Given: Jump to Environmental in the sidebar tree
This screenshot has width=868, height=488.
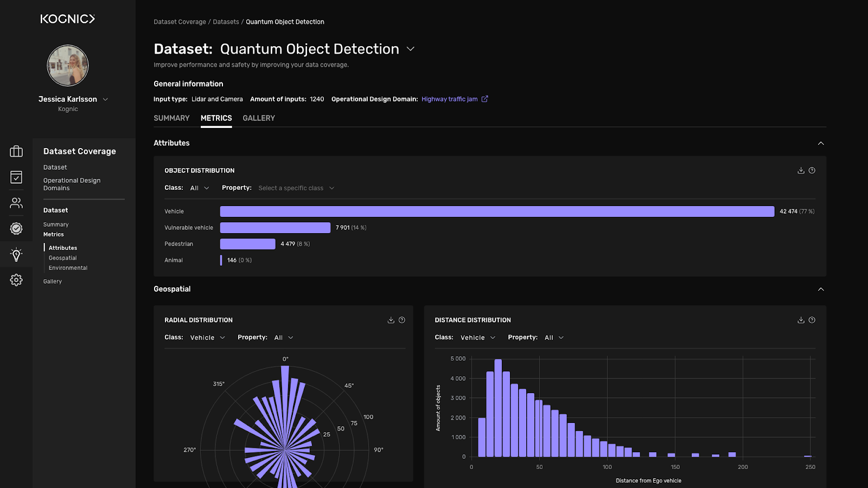Looking at the screenshot, I should coord(68,268).
